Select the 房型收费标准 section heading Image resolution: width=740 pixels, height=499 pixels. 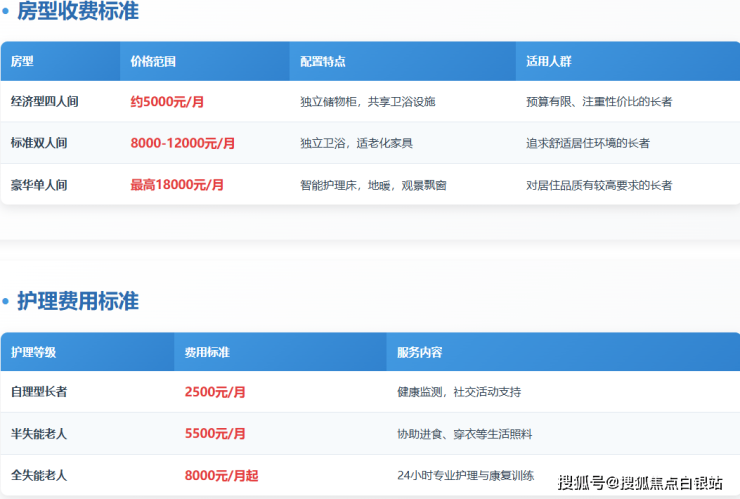[78, 12]
